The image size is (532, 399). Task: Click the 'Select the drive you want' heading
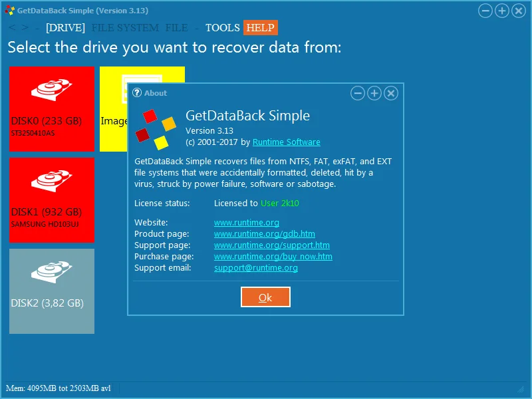point(174,47)
